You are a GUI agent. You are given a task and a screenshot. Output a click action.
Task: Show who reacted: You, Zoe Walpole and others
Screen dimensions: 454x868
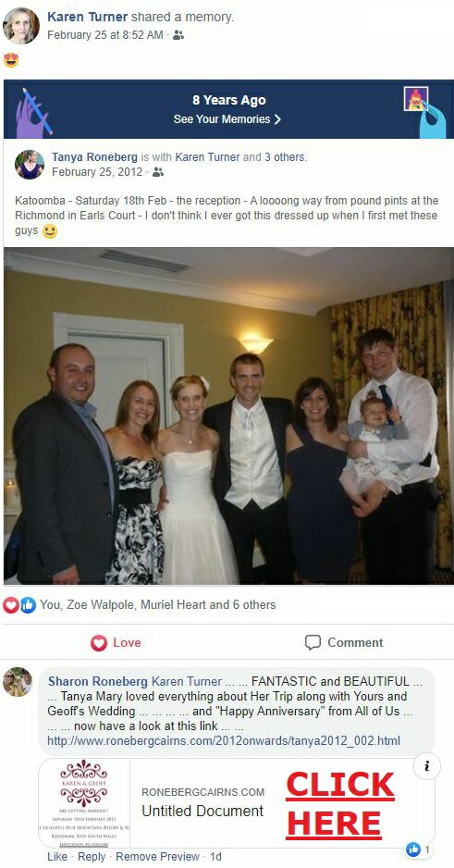(157, 604)
